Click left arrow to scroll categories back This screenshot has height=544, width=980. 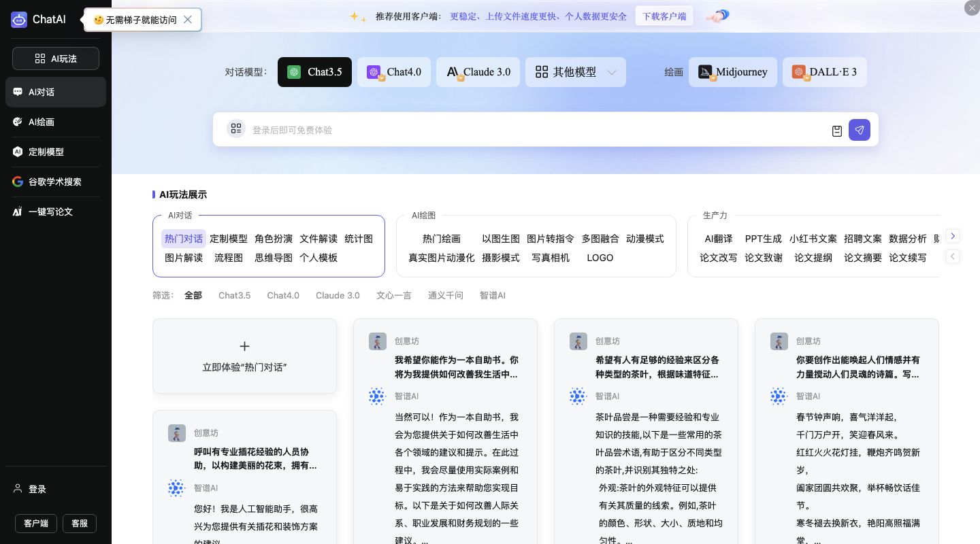point(953,256)
